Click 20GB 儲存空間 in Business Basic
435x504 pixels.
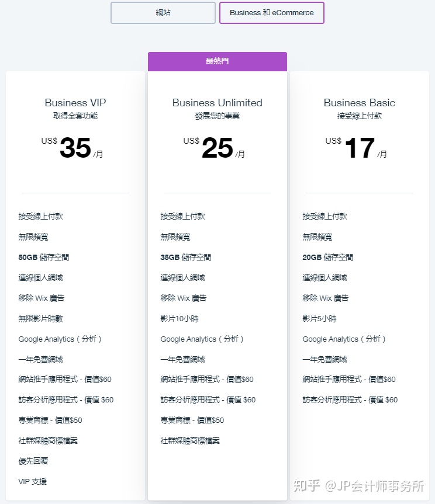coord(328,258)
